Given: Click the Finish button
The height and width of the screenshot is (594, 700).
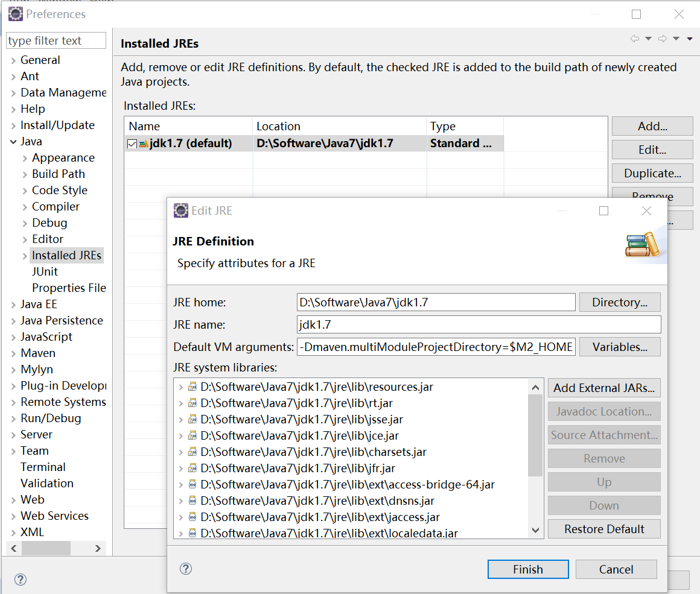Looking at the screenshot, I should click(527, 569).
